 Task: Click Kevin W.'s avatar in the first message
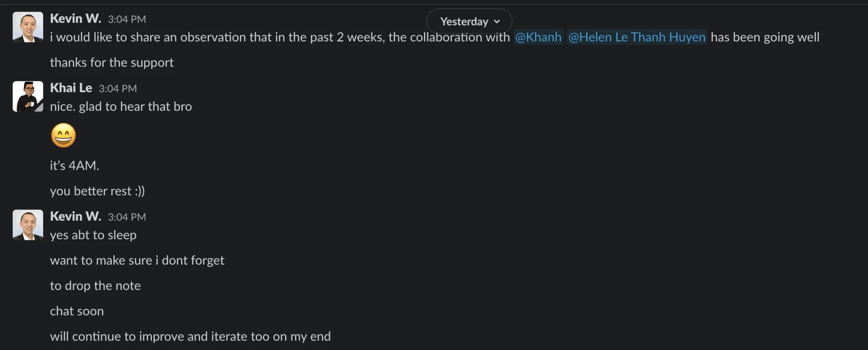pyautogui.click(x=28, y=27)
